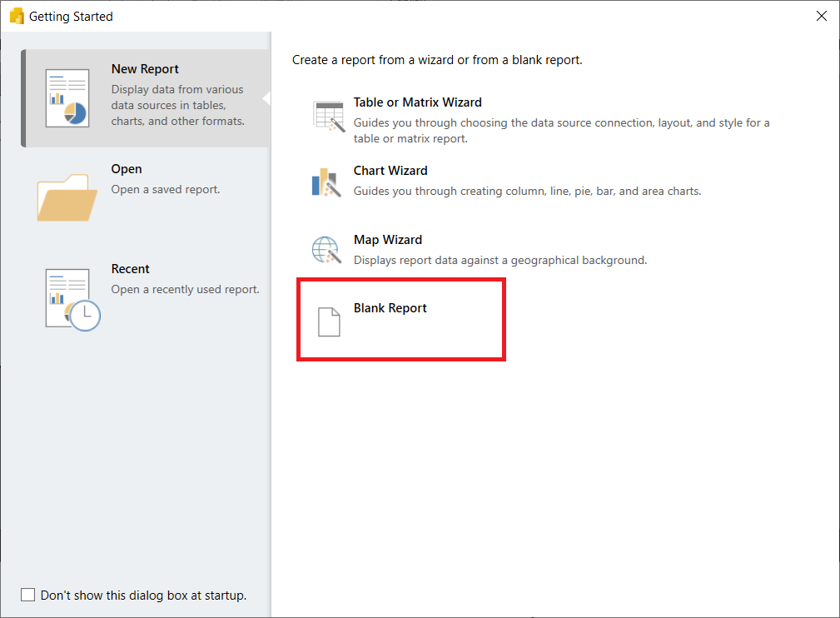Switch to the Recent section
The image size is (840, 618).
(131, 268)
